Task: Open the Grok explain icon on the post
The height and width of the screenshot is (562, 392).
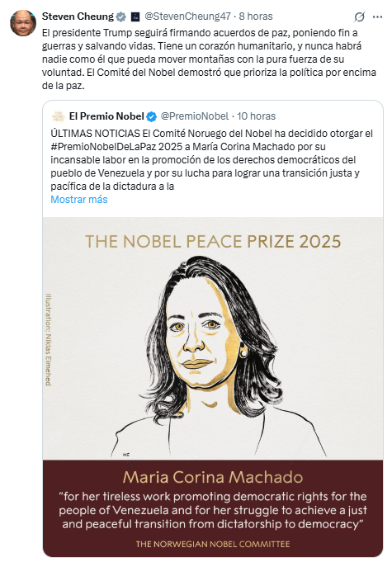Action: [x=359, y=17]
